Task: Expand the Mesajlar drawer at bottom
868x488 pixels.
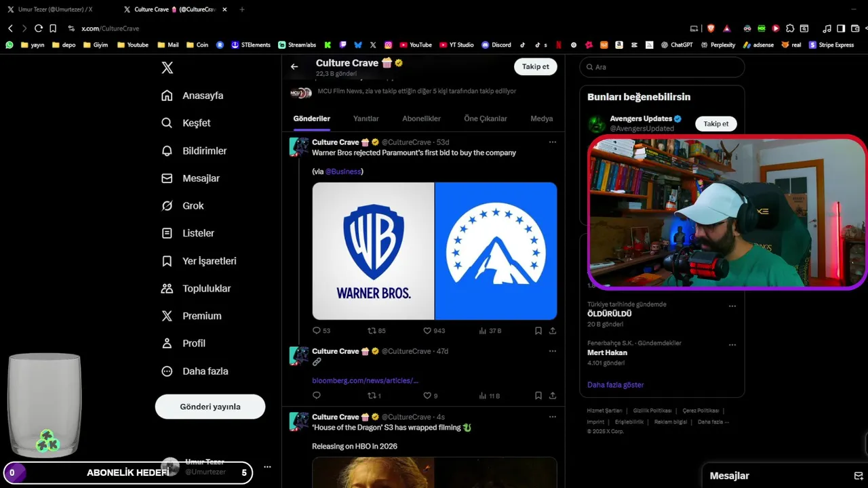Action: click(785, 476)
